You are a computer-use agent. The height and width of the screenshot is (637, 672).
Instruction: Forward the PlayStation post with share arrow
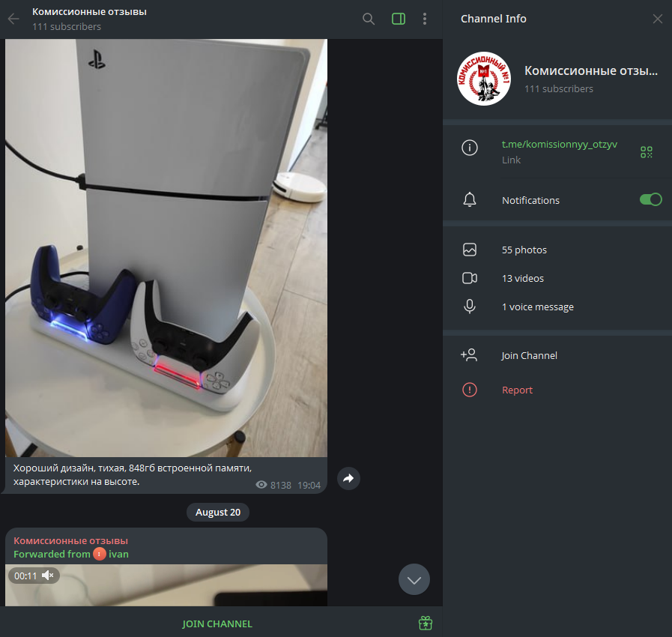(x=348, y=478)
